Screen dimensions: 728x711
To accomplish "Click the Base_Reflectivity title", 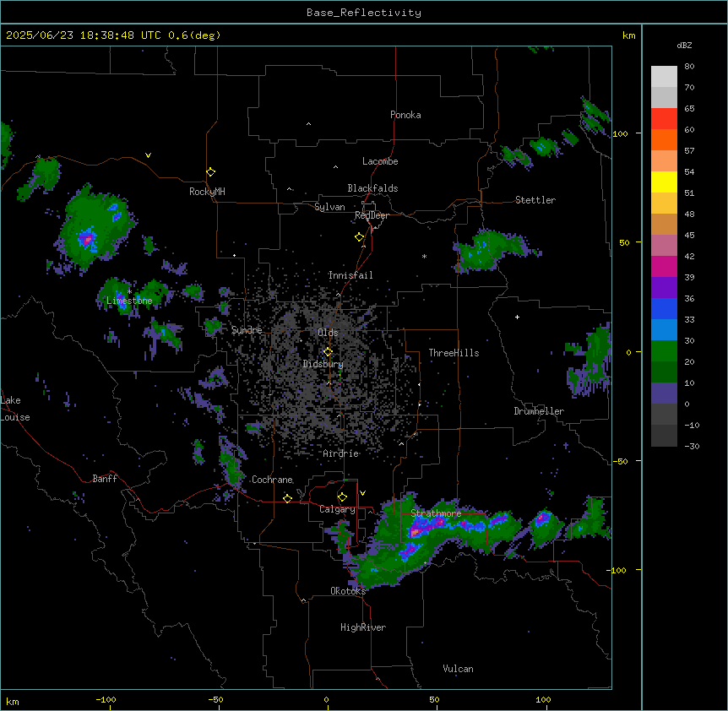I will point(364,13).
